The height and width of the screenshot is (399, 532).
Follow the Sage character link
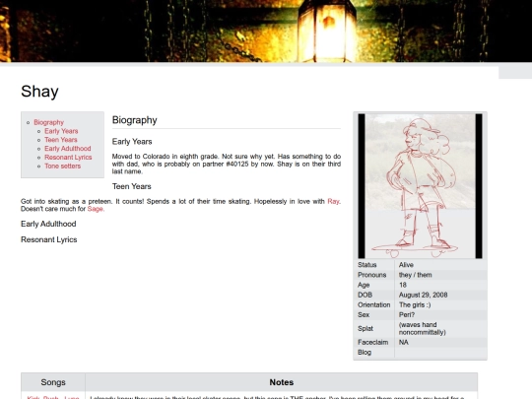[95, 209]
